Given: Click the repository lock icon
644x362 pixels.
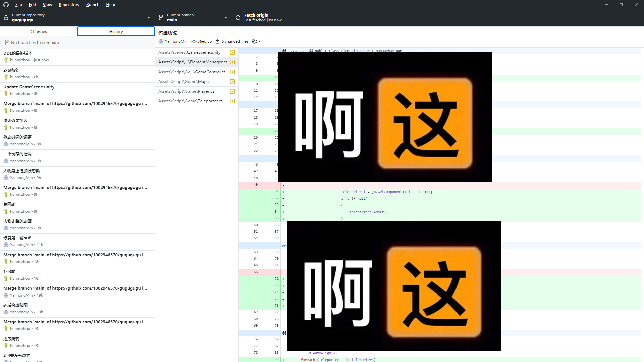Looking at the screenshot, I should 6,18.
